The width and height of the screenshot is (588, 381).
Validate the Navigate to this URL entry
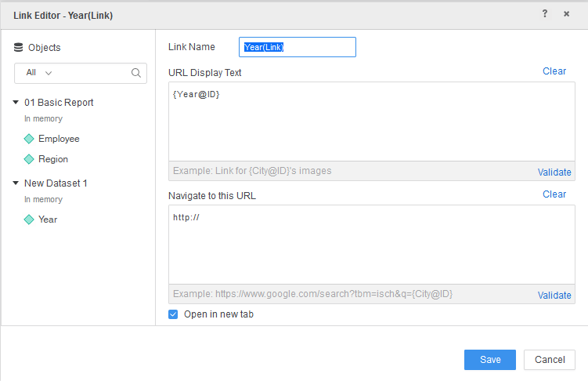pyautogui.click(x=554, y=296)
